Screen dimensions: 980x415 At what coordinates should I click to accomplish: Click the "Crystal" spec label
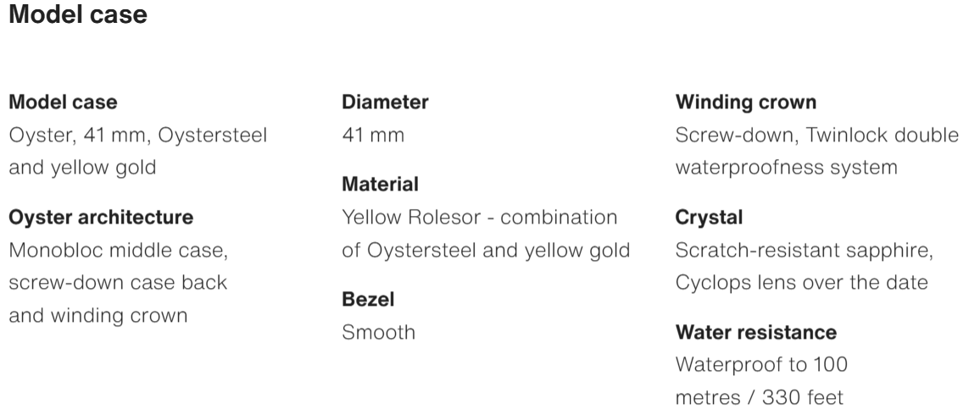(x=709, y=218)
